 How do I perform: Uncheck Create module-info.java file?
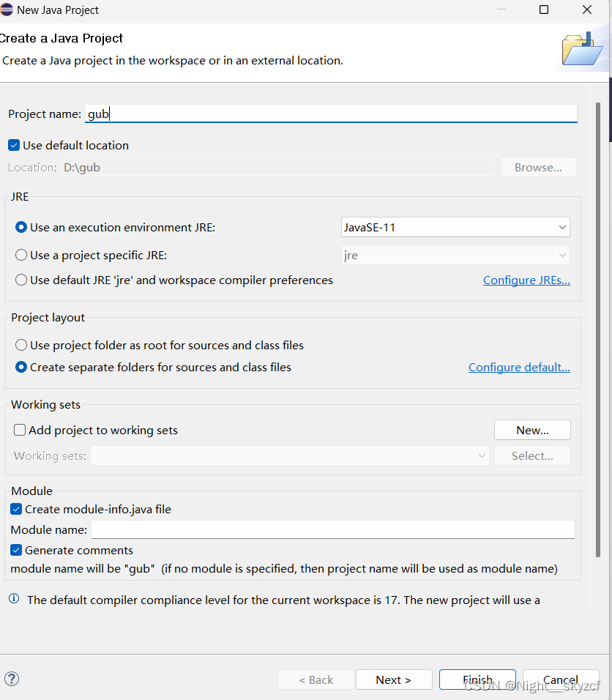click(16, 509)
